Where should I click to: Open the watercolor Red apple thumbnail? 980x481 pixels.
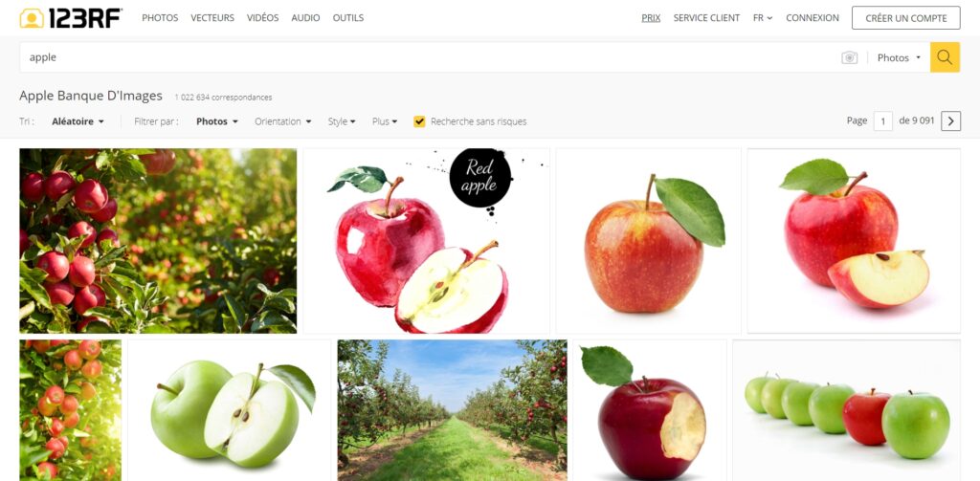[426, 241]
